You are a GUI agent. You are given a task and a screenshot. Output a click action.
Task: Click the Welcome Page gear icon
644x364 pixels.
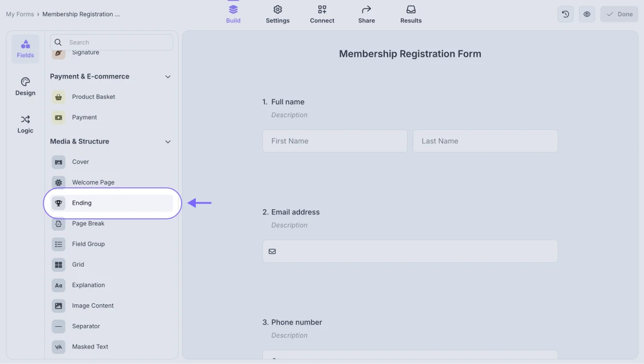[58, 182]
